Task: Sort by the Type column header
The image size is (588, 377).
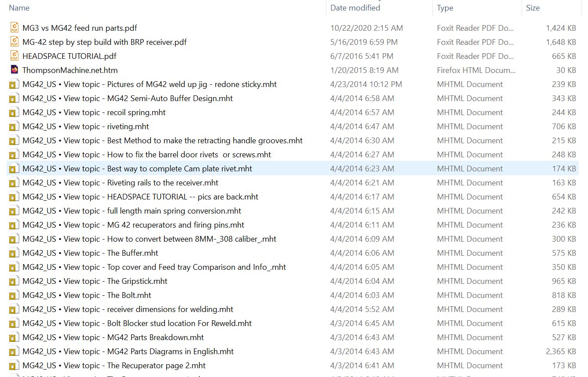Action: (445, 7)
